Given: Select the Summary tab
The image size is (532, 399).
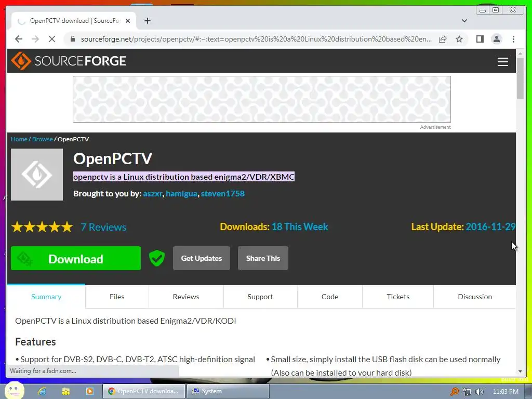Looking at the screenshot, I should click(x=46, y=297).
